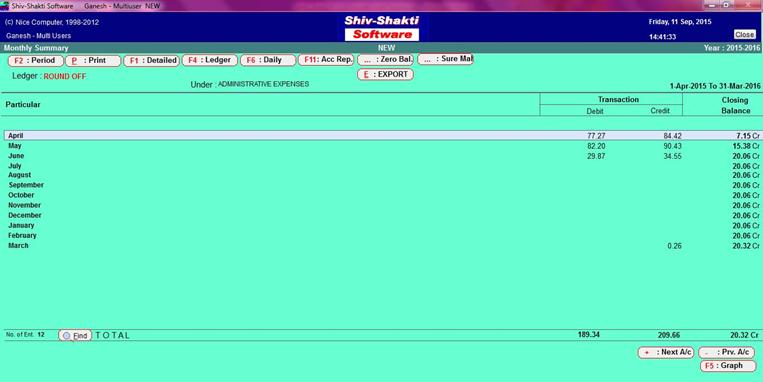This screenshot has height=382, width=763.
Task: Select the September month row
Action: point(382,185)
